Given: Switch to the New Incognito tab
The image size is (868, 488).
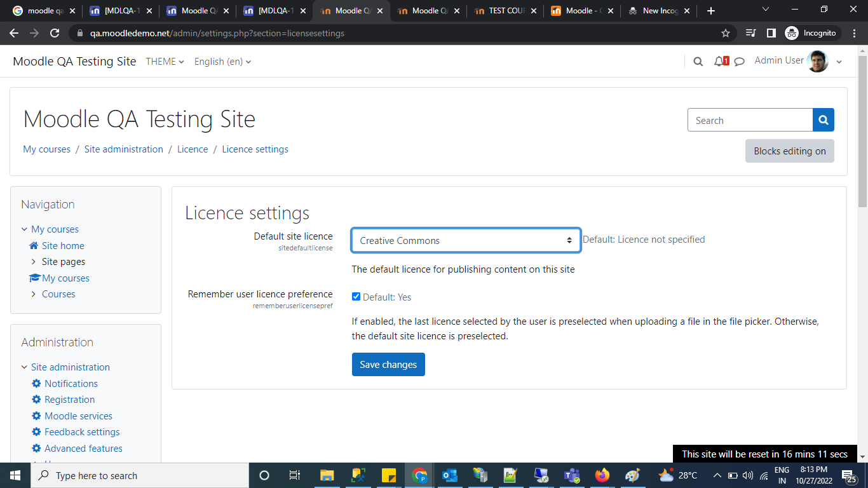Looking at the screenshot, I should point(660,11).
